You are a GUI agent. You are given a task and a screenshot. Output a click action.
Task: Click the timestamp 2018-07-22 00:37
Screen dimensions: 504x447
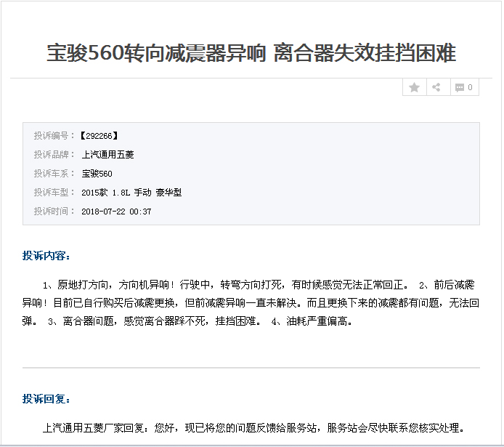point(116,212)
